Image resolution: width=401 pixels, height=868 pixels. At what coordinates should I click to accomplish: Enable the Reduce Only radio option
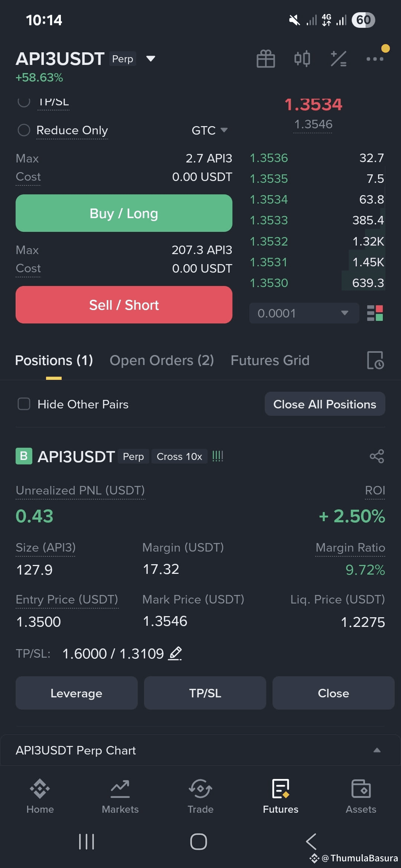tap(24, 130)
